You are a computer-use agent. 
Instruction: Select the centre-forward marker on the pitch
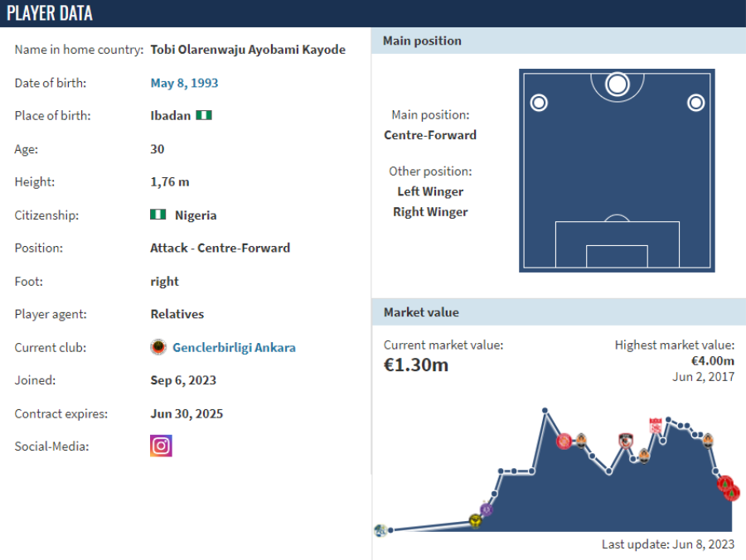coord(617,84)
